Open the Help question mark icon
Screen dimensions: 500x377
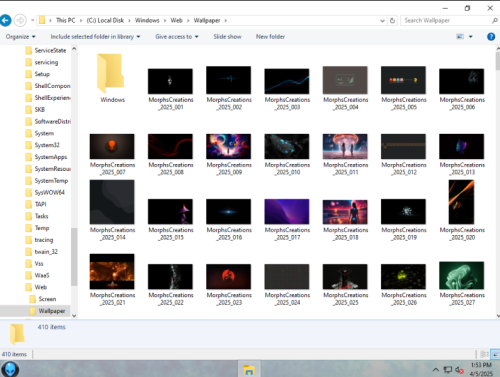click(491, 37)
